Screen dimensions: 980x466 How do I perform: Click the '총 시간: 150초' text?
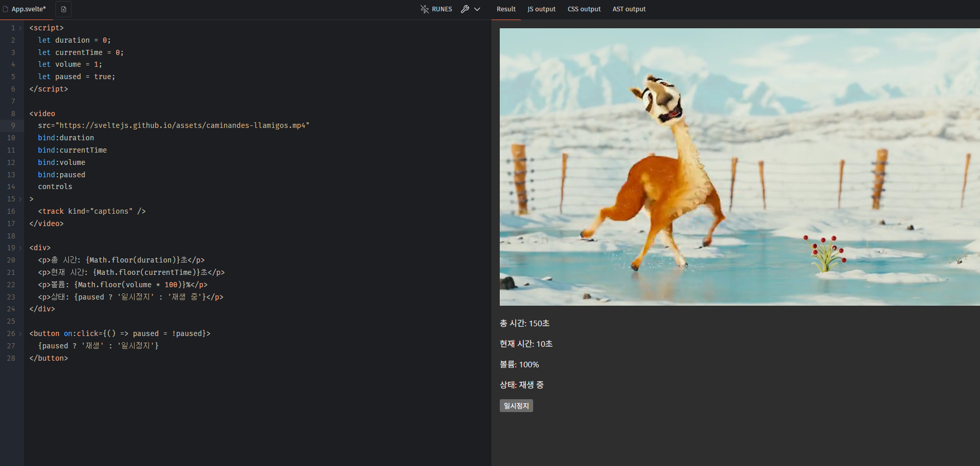(524, 323)
